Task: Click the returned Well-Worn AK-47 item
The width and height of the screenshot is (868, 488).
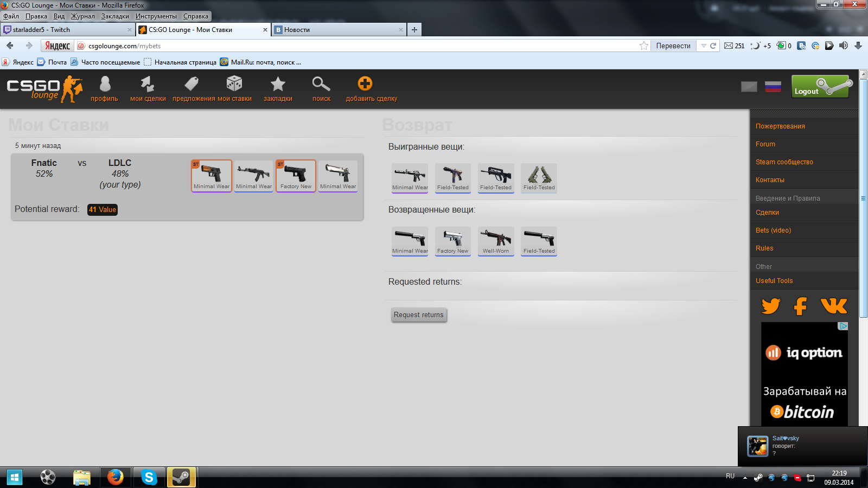Action: point(496,241)
